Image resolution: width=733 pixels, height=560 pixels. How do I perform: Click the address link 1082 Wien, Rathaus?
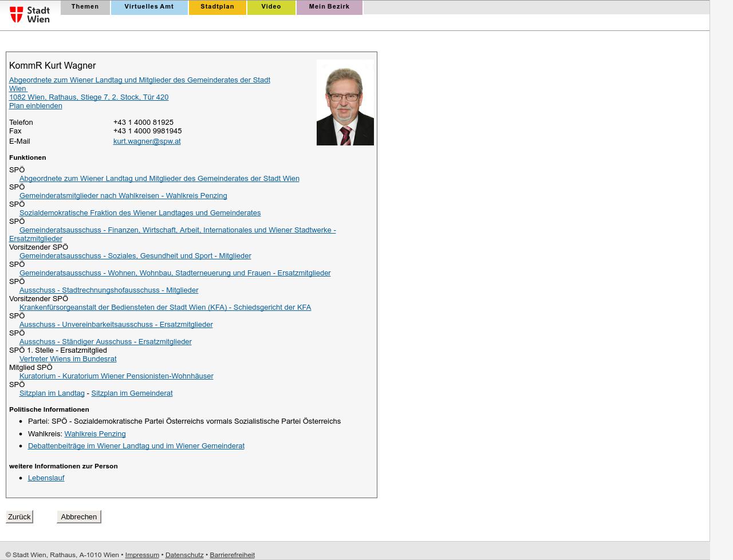(89, 97)
